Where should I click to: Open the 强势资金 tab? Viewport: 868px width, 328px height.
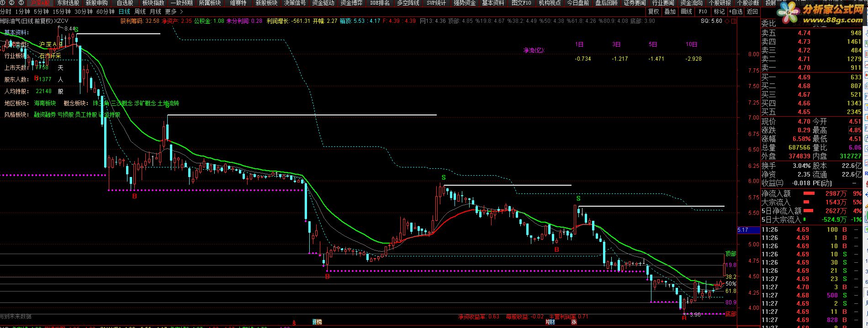point(465,3)
